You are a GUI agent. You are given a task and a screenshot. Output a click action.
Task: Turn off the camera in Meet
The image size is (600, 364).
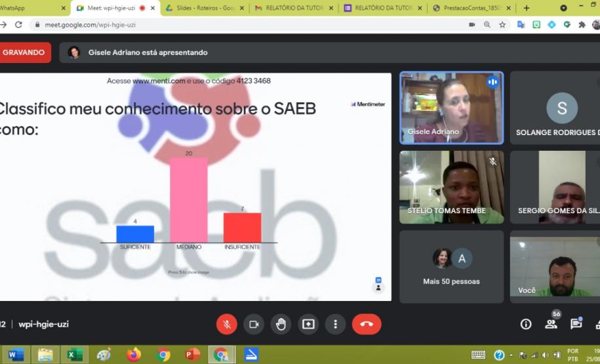coord(254,324)
